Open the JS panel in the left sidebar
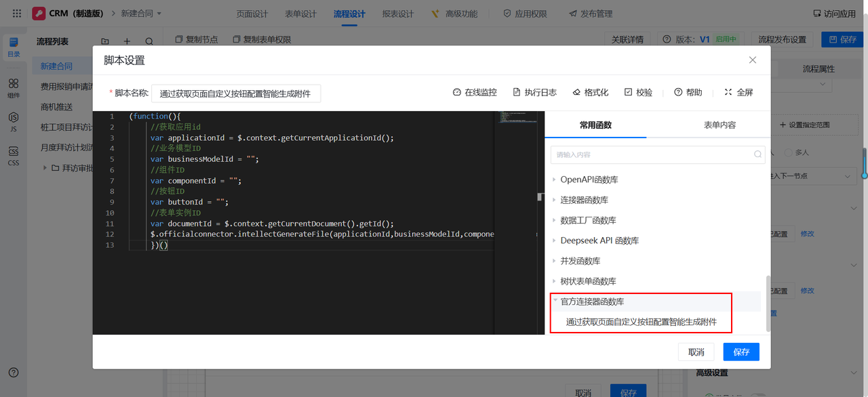Screen dimensions: 868x397 (x=14, y=121)
